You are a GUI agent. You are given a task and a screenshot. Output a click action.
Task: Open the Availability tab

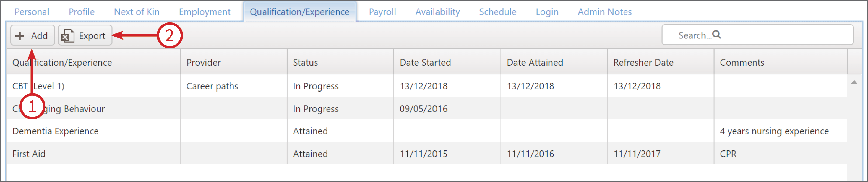[438, 12]
